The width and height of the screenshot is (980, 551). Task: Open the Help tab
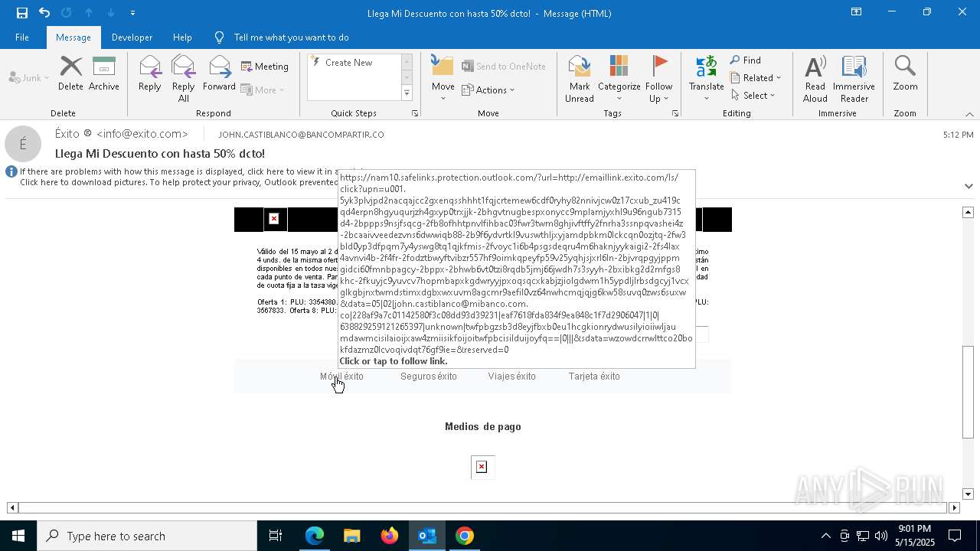click(x=182, y=37)
